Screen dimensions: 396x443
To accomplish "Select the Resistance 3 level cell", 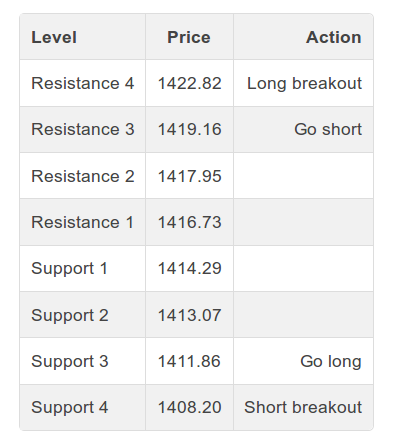I will (83, 129).
